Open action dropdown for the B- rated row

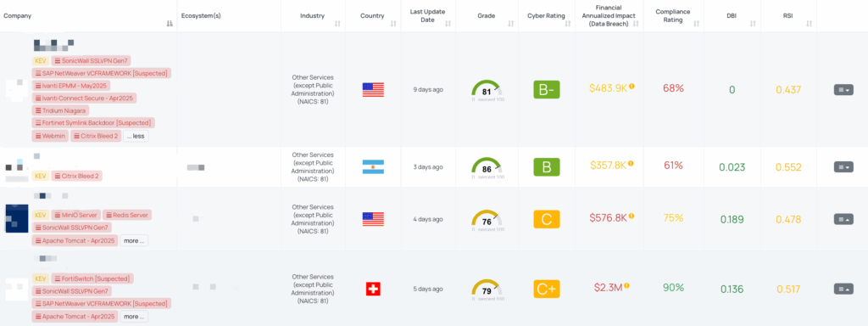843,90
